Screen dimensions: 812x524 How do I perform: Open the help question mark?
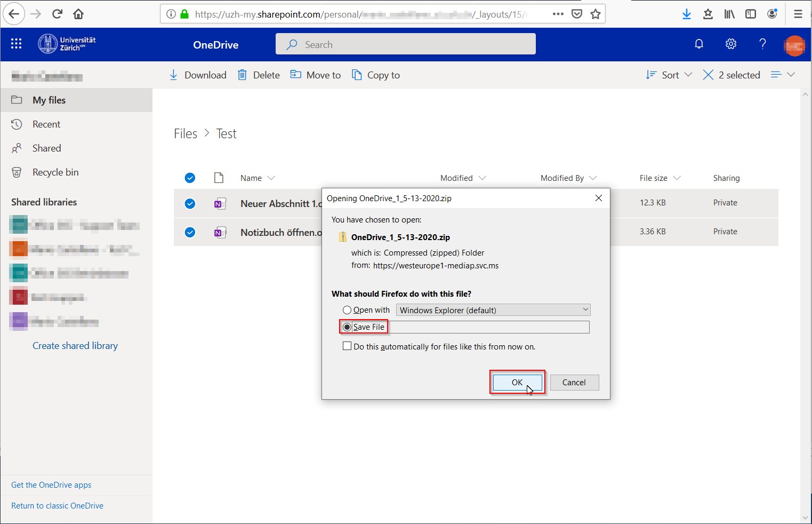pyautogui.click(x=763, y=44)
